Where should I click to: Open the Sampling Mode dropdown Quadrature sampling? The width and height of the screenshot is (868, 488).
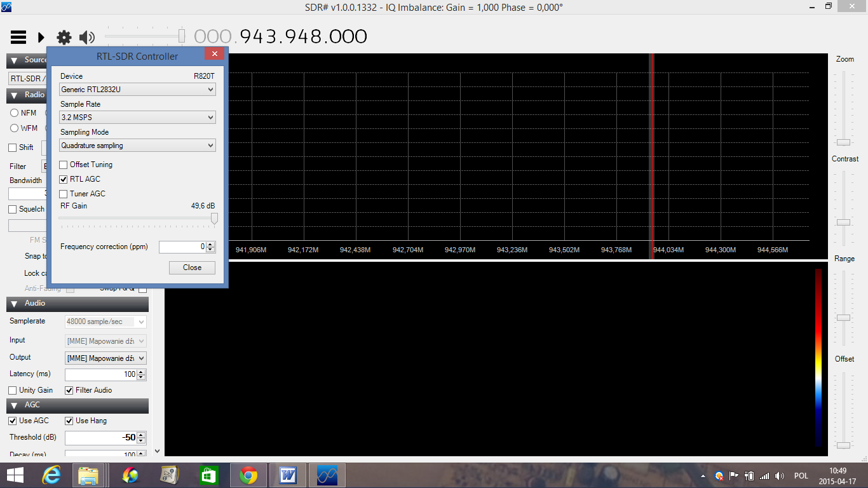point(138,146)
